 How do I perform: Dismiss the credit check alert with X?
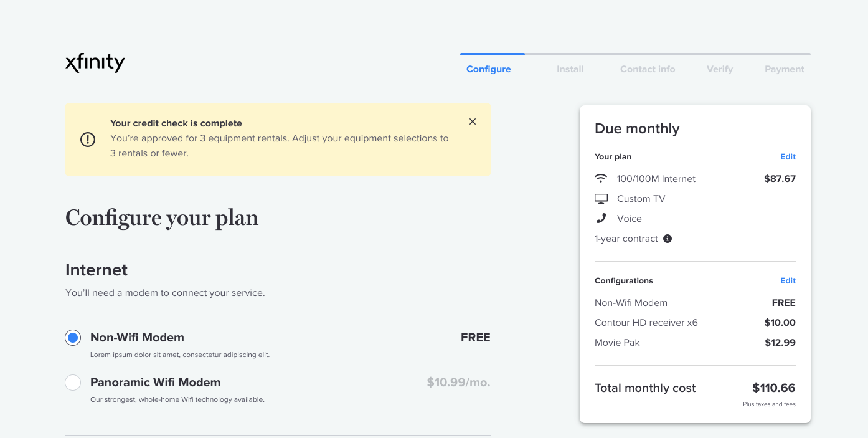click(x=473, y=121)
